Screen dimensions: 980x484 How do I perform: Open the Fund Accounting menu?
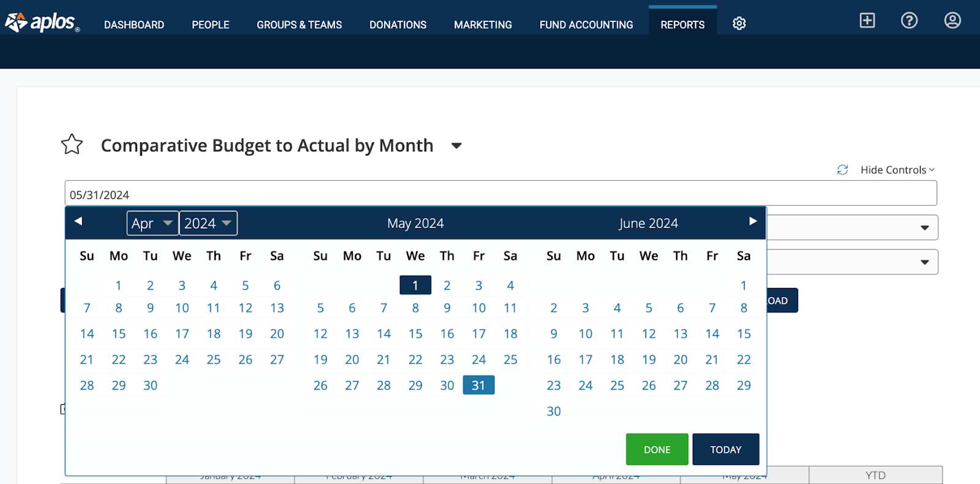(x=586, y=25)
